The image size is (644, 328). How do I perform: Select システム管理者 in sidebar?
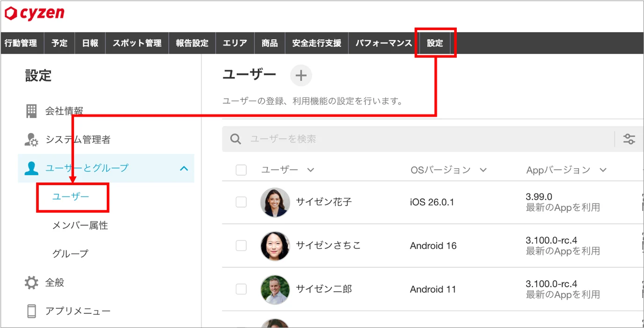(78, 140)
